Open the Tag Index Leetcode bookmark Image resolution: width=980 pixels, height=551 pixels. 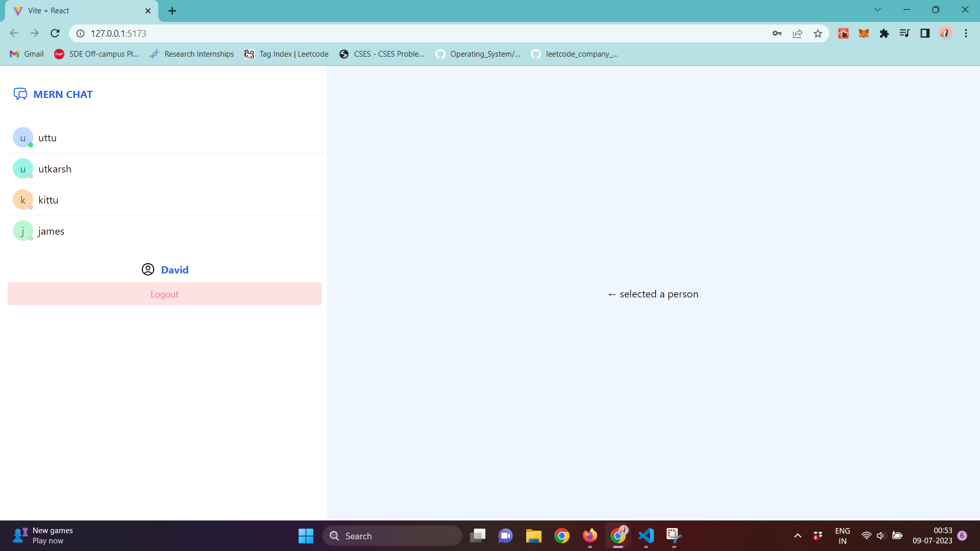(286, 54)
